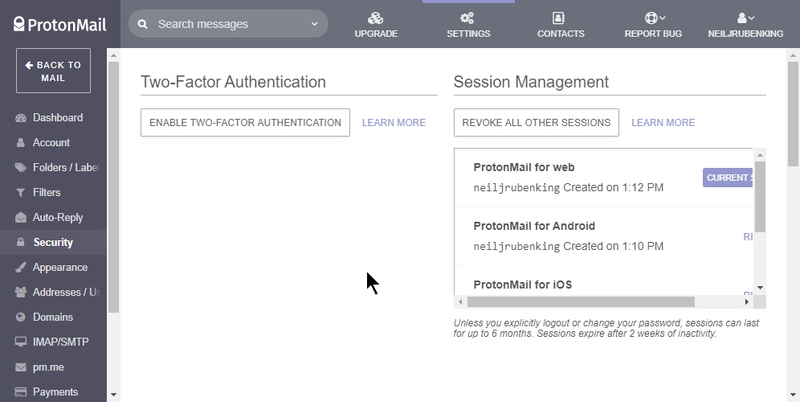Click 'Created on 1:10 PM' text
Viewport: 800px width, 402px height.
point(613,246)
